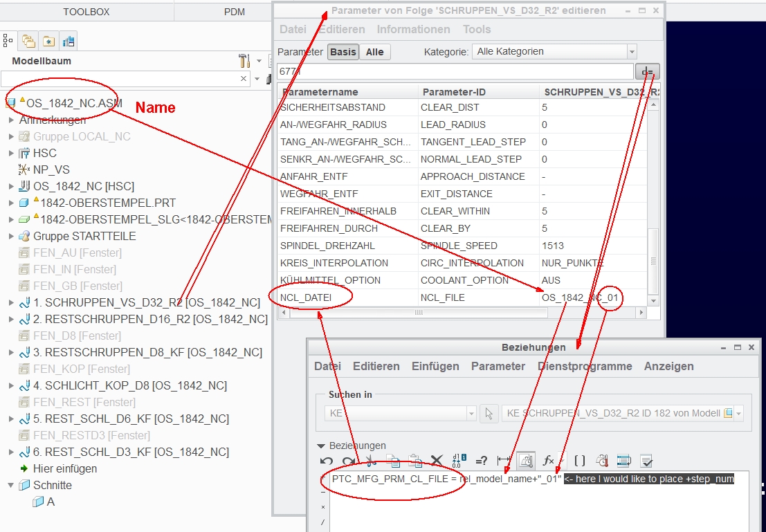Delete the relation using the X icon
This screenshot has width=766, height=532.
tap(436, 459)
